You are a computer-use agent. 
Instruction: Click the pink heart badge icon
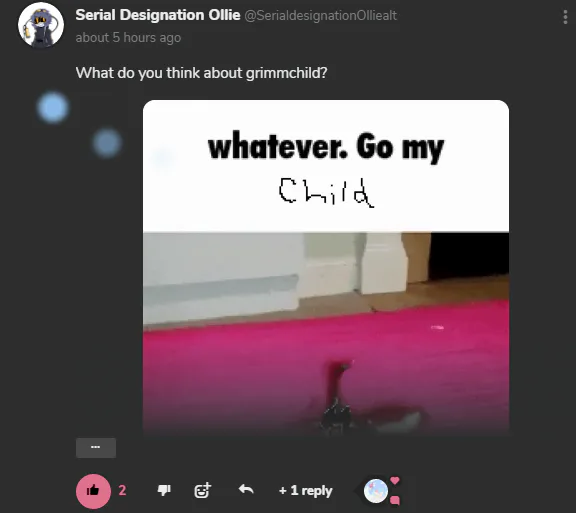395,480
